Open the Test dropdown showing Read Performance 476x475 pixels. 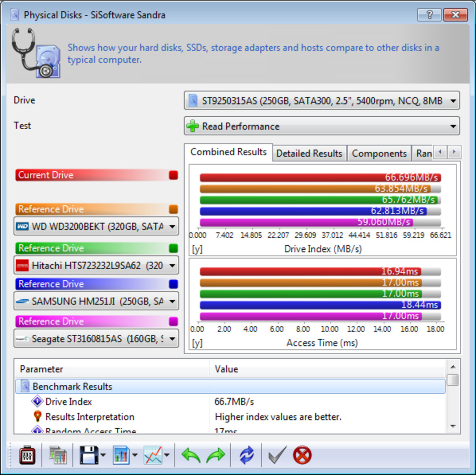322,126
